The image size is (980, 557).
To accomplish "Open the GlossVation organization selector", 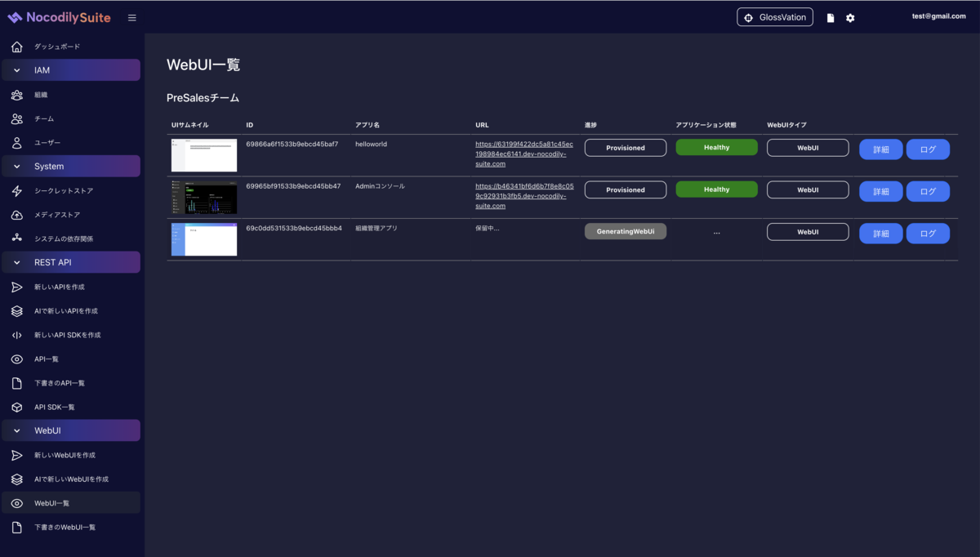I will tap(775, 17).
